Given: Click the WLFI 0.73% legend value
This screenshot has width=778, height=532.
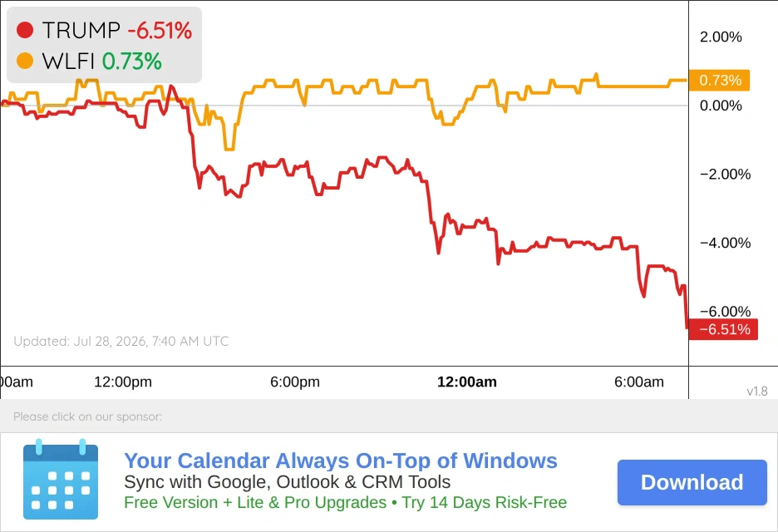Looking at the screenshot, I should point(131,62).
